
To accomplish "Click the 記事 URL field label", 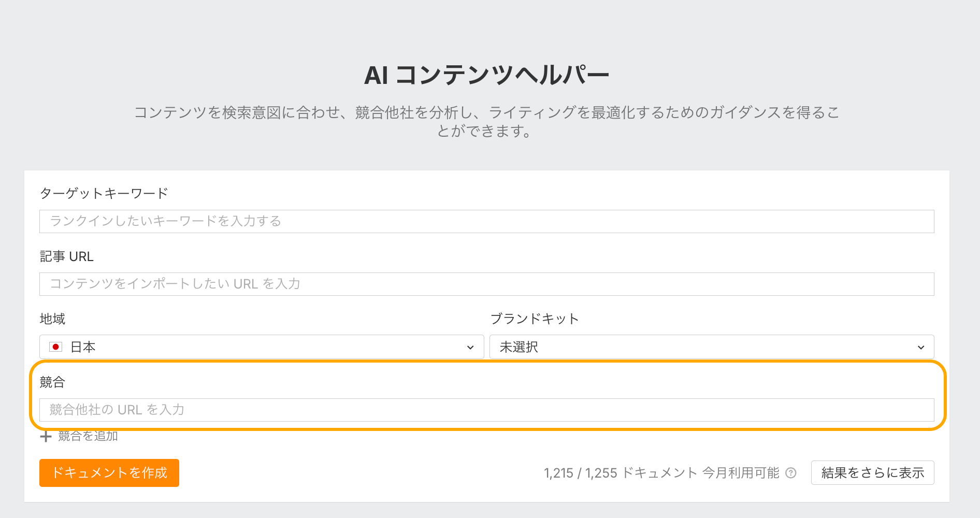I will (x=67, y=256).
